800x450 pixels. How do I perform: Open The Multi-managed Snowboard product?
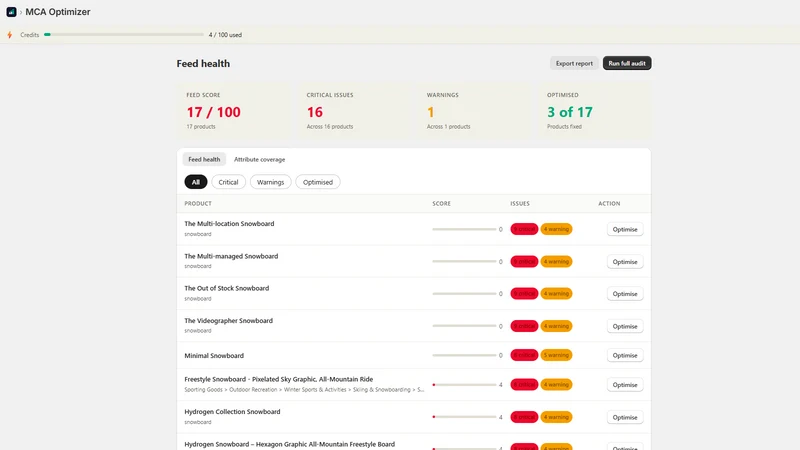pyautogui.click(x=231, y=256)
